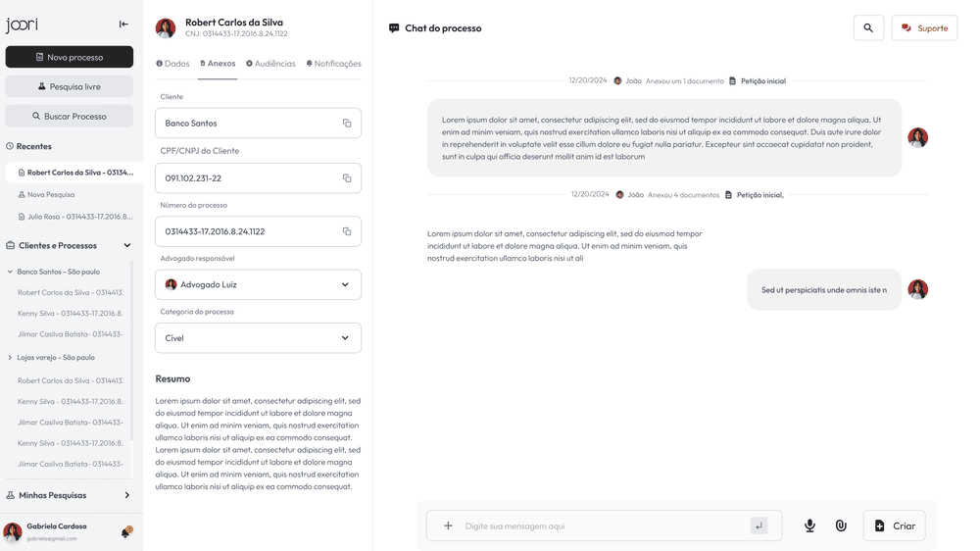Collapse the sidebar with the arrow icon
The image size is (980, 551).
[x=123, y=25]
